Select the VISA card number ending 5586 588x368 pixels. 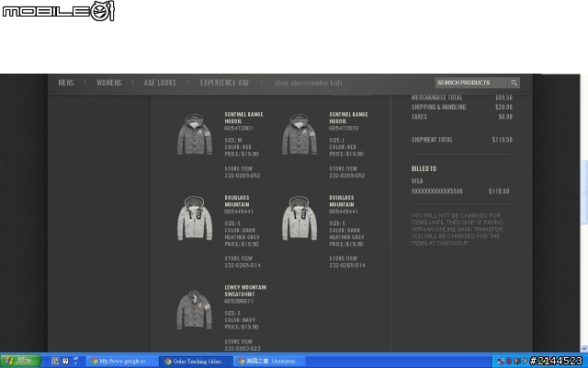coord(437,191)
